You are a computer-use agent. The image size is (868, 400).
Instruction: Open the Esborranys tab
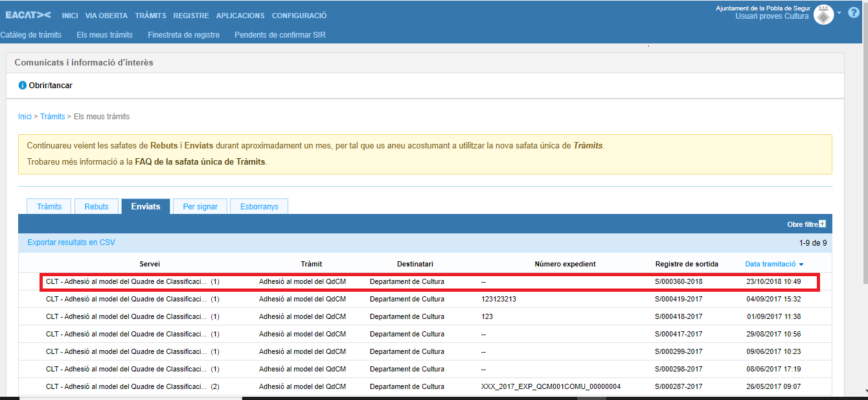pyautogui.click(x=259, y=207)
